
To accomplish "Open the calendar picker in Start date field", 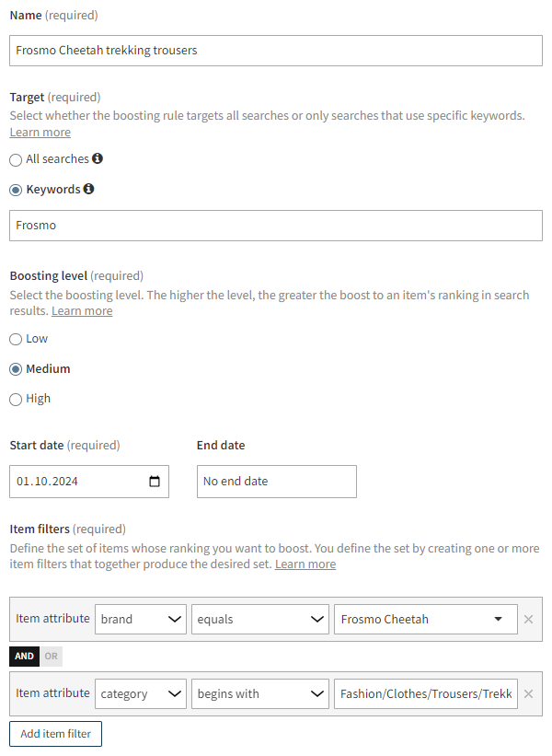I will point(153,481).
